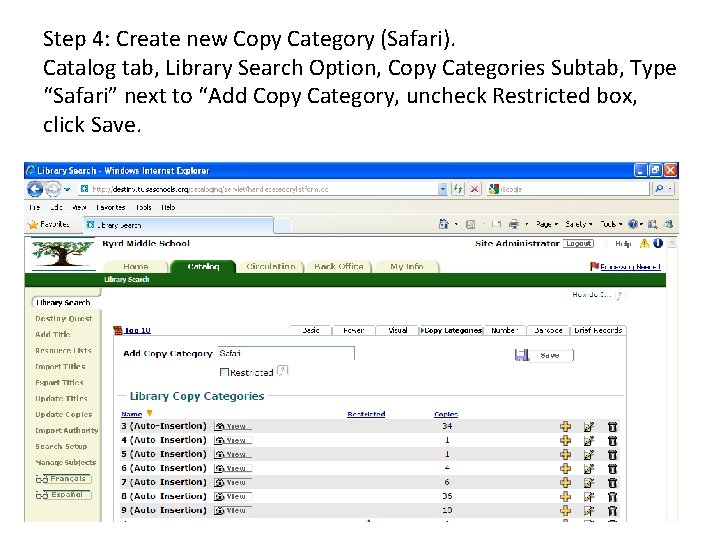Screen dimensions: 720x540
Task: Expand the Tools toolbar dropdown
Action: [x=611, y=225]
